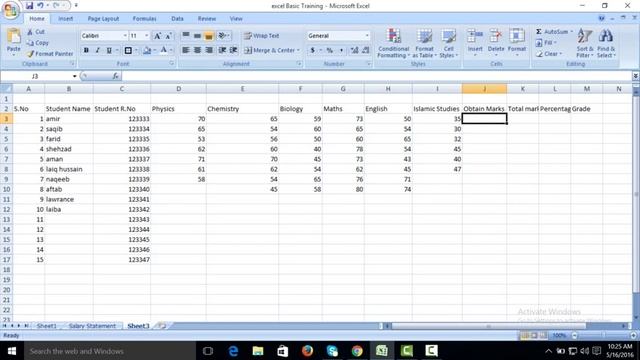Increase font size with Grow Font
Image resolution: width=640 pixels, height=360 pixels.
tap(157, 36)
